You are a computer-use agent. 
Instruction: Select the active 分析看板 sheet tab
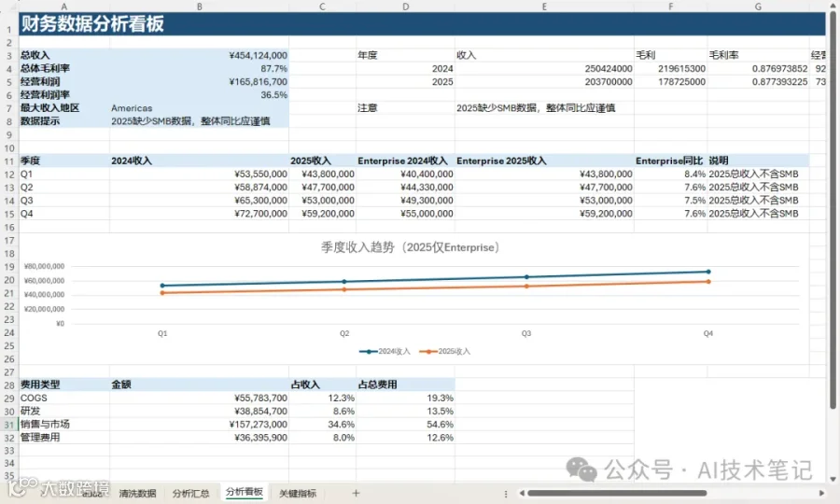[x=245, y=492]
